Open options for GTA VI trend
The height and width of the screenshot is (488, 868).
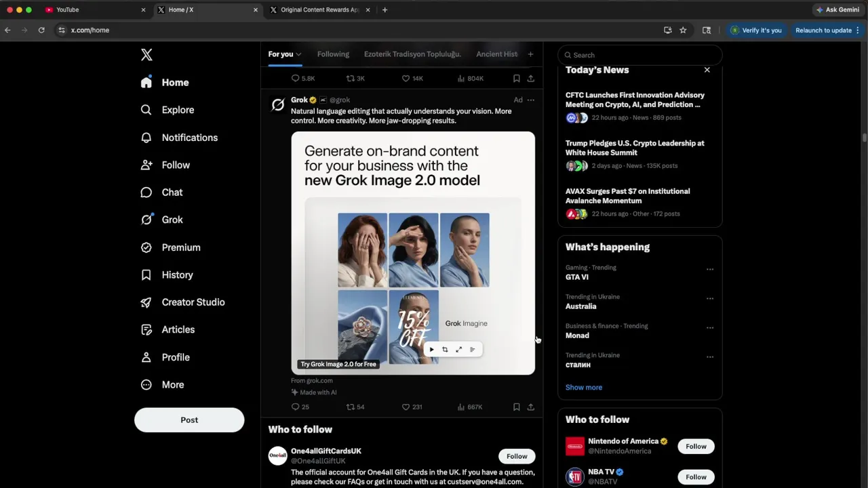(710, 269)
